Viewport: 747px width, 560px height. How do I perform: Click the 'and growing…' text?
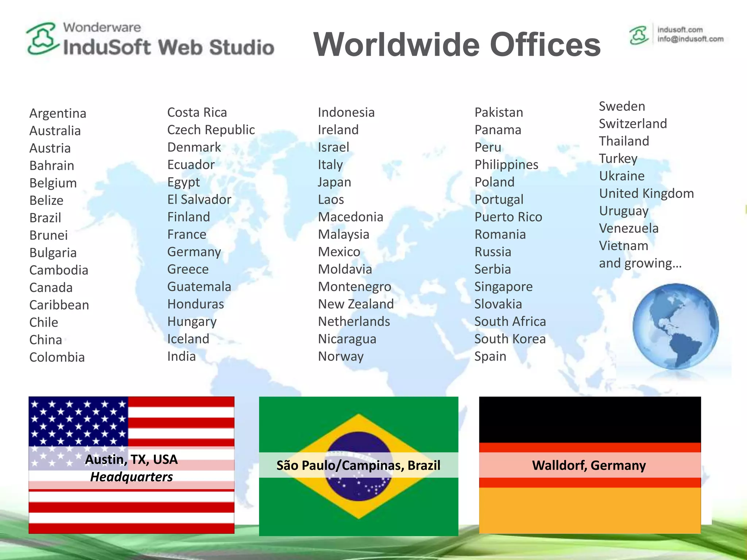(640, 263)
